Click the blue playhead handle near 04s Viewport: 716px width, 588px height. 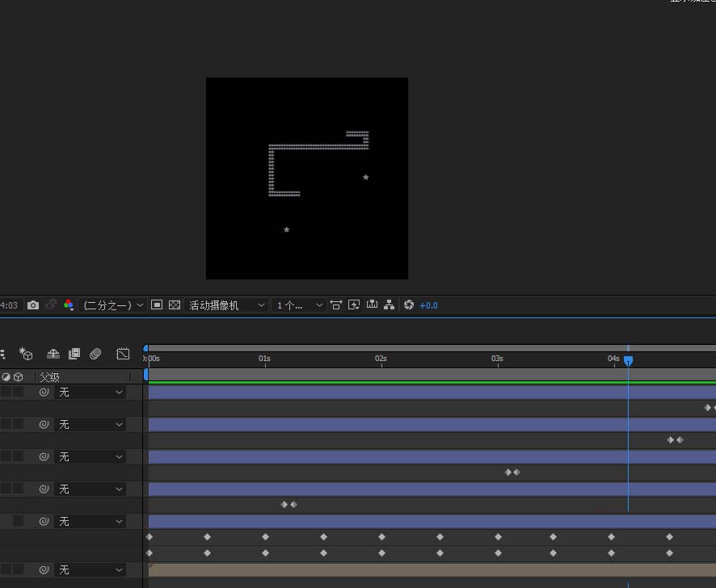(x=629, y=361)
